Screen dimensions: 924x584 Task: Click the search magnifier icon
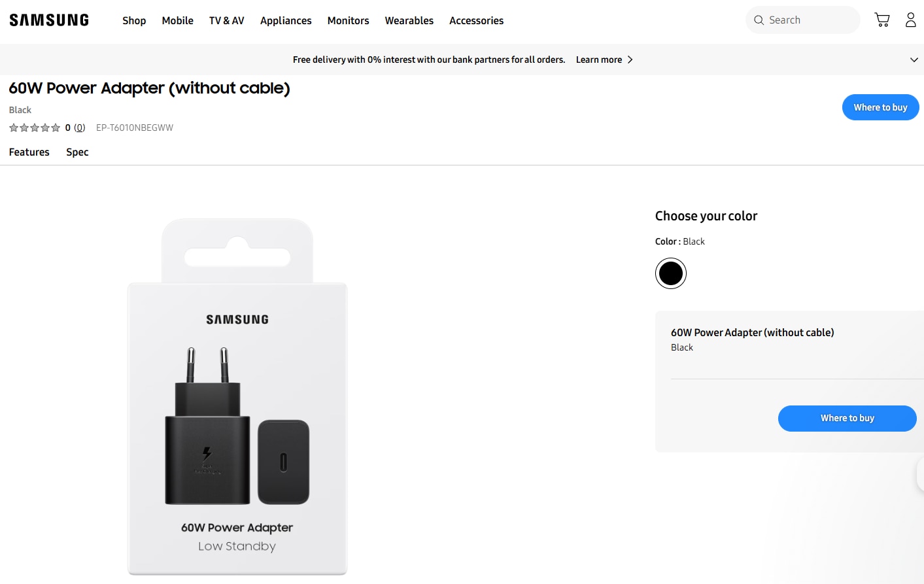coord(759,20)
